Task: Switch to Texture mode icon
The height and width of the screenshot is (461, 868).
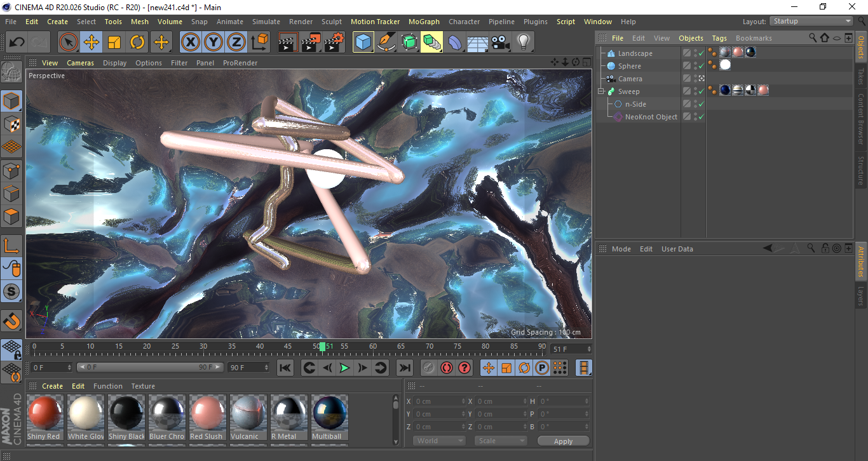Action: click(11, 124)
